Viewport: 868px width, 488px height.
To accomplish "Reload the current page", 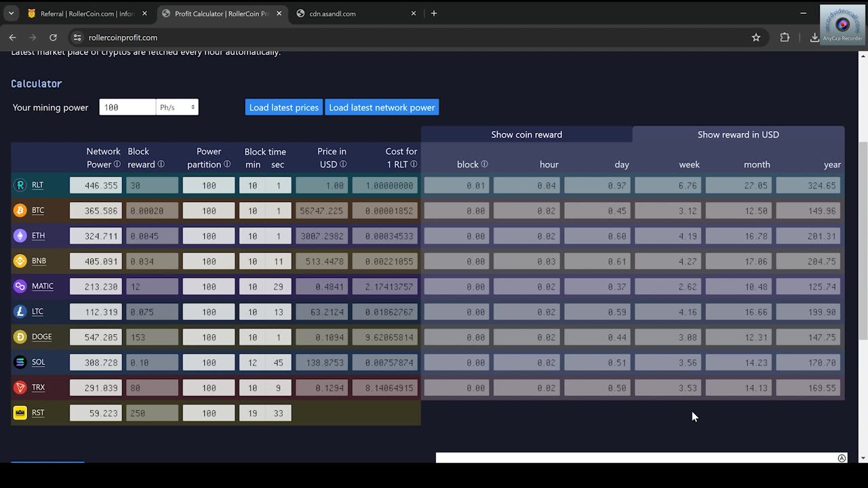I will tap(53, 37).
